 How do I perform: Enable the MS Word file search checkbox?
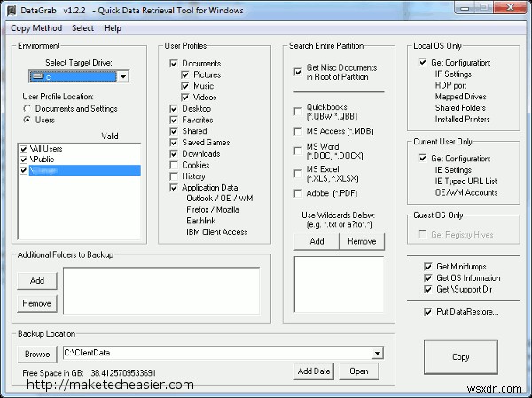pyautogui.click(x=298, y=151)
